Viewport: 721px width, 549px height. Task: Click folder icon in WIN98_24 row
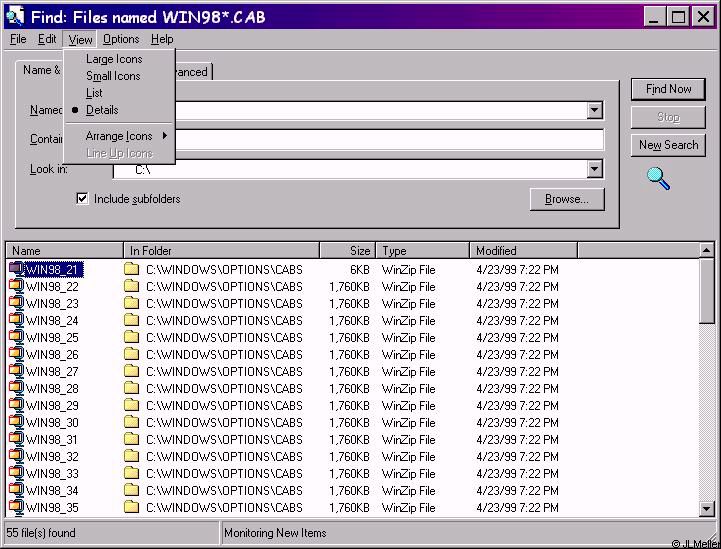pos(132,320)
